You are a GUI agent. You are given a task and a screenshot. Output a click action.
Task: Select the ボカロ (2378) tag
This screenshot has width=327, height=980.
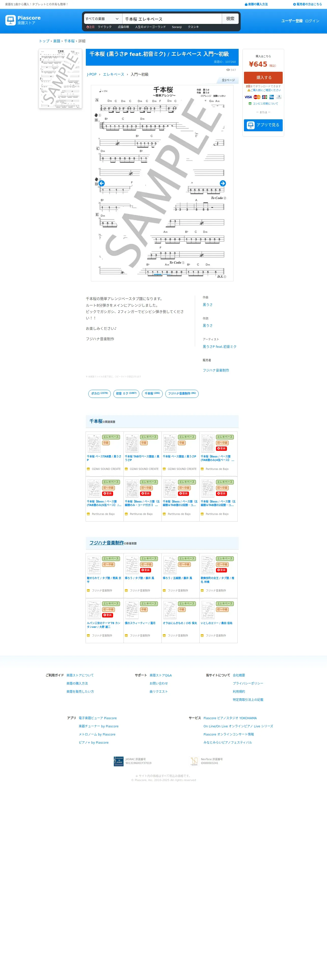99,394
